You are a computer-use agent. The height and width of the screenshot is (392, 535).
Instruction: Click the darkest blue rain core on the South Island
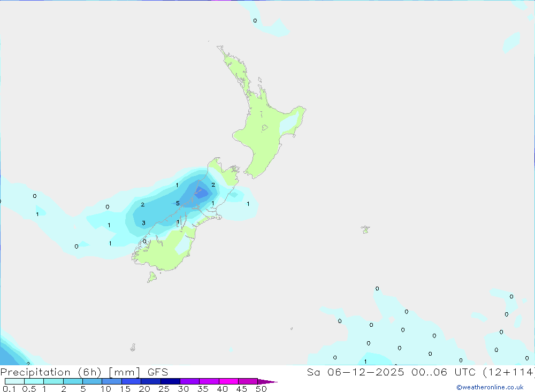point(201,193)
